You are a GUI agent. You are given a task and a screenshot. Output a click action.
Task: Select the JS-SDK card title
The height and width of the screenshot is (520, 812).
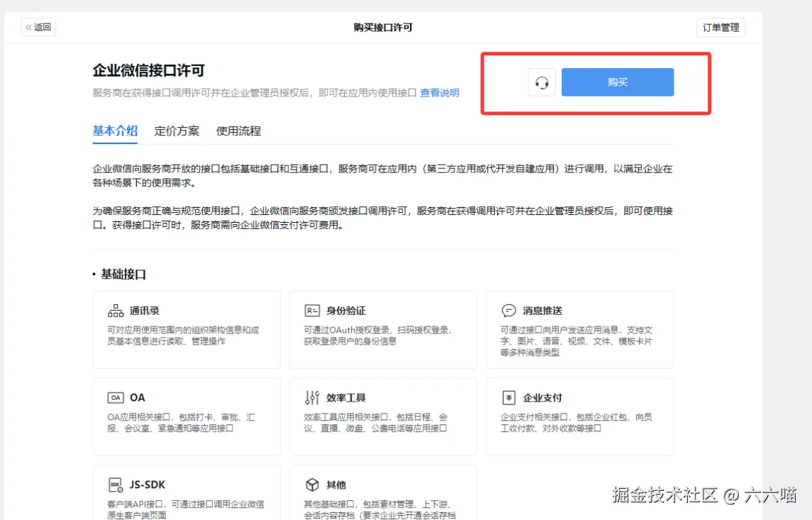tap(147, 485)
